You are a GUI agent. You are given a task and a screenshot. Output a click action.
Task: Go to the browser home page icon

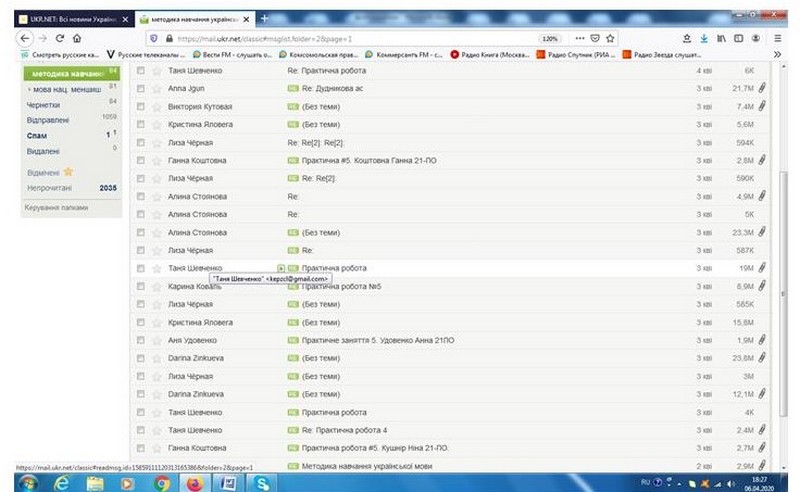(x=76, y=38)
